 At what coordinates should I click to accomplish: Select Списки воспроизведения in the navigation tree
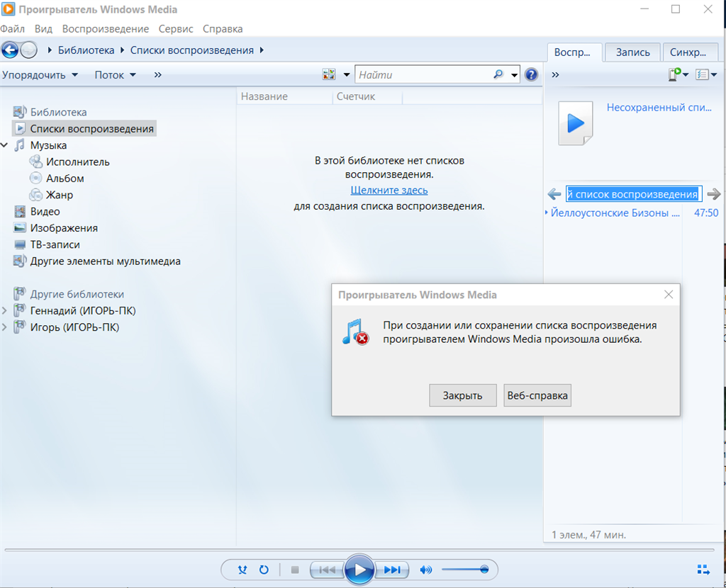click(x=84, y=129)
